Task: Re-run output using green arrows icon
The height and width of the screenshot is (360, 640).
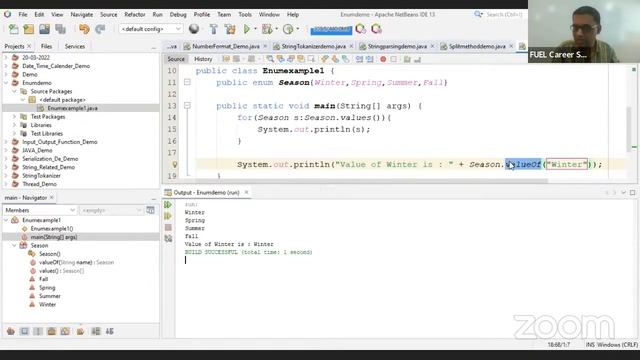Action: point(168,204)
